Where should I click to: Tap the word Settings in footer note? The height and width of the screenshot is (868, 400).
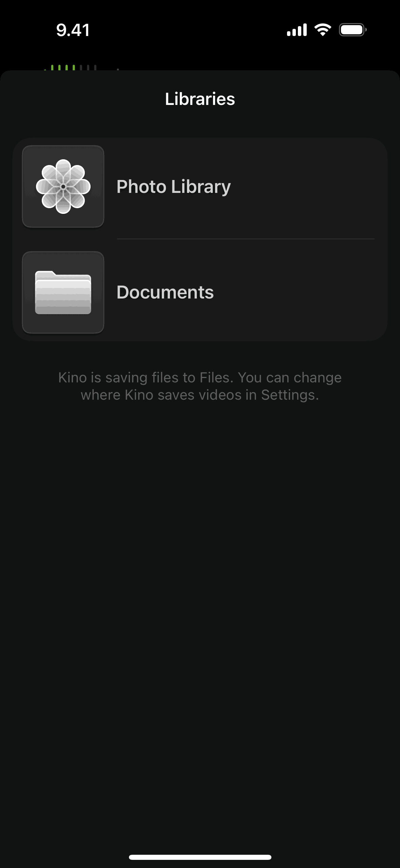click(x=288, y=395)
